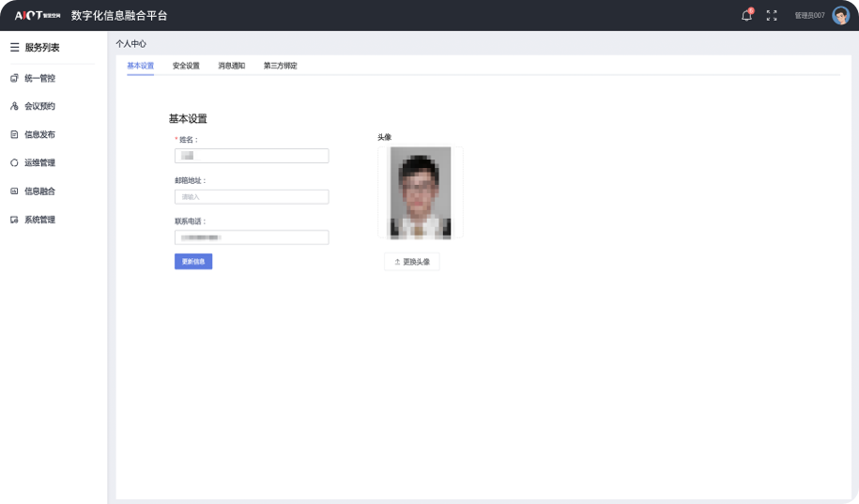Click the 联系电话 input field
859x504 pixels.
tap(252, 237)
